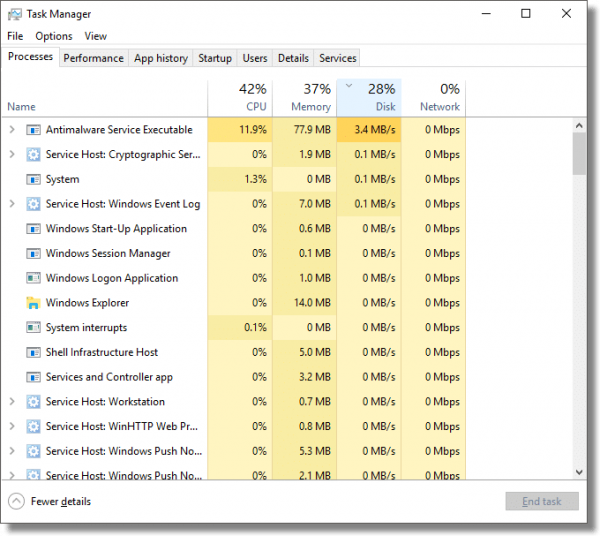
Task: Click the scrollbar down arrow
Action: [x=579, y=472]
